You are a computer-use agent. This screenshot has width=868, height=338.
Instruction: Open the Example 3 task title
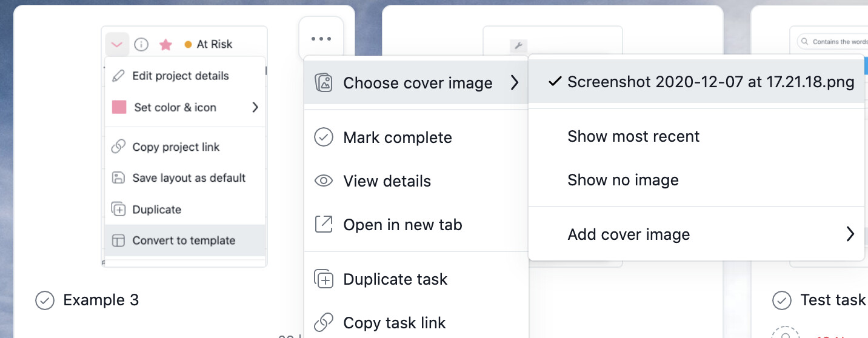(101, 300)
